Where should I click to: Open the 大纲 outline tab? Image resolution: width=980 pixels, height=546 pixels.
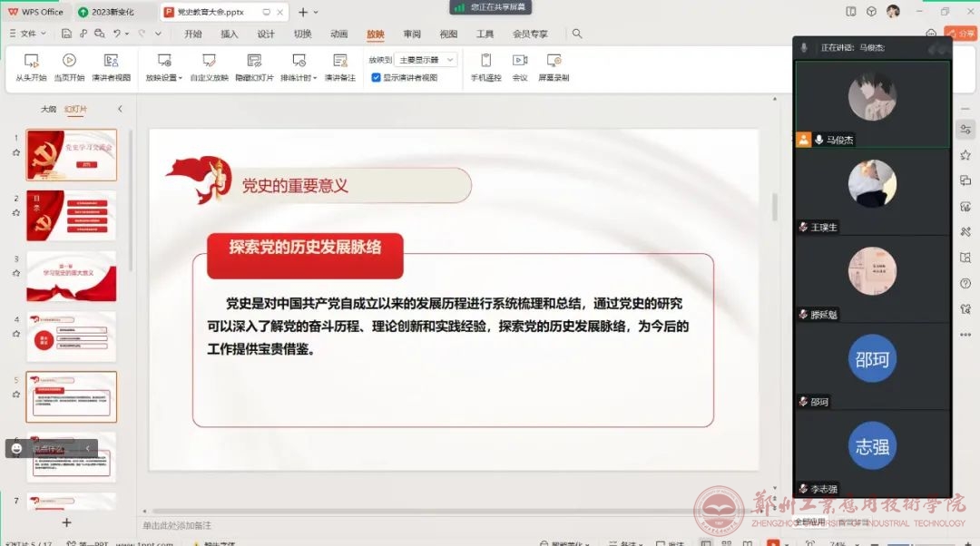tap(48, 109)
